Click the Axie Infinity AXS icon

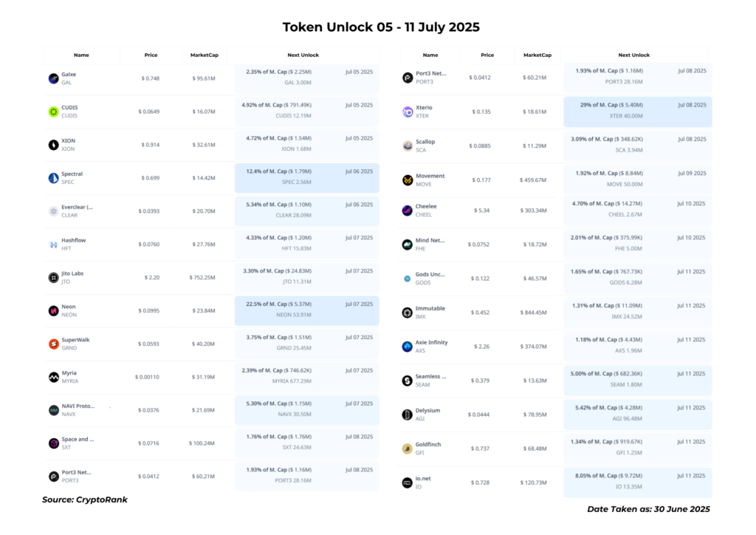(408, 347)
